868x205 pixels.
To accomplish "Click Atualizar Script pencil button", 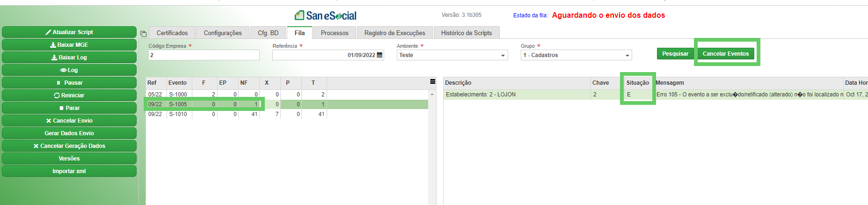I will (x=69, y=32).
